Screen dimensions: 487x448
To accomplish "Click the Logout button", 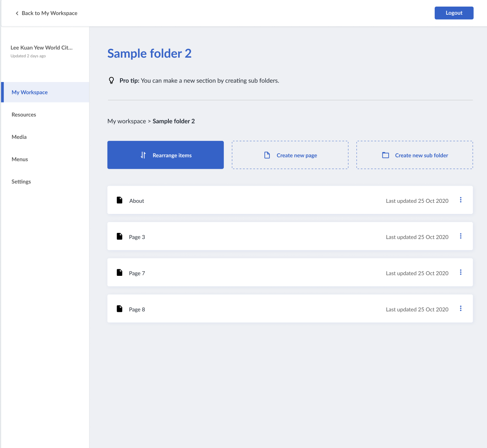I will (x=454, y=13).
